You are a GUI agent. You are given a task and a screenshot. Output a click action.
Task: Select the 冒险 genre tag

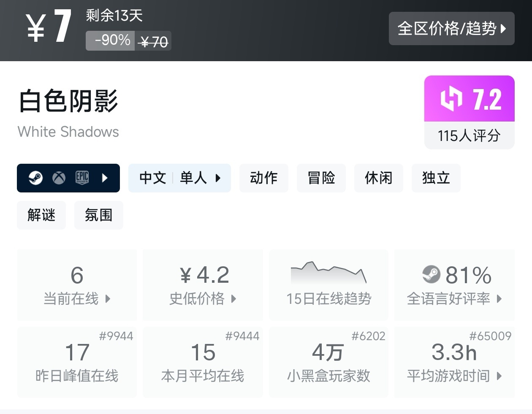coord(321,178)
